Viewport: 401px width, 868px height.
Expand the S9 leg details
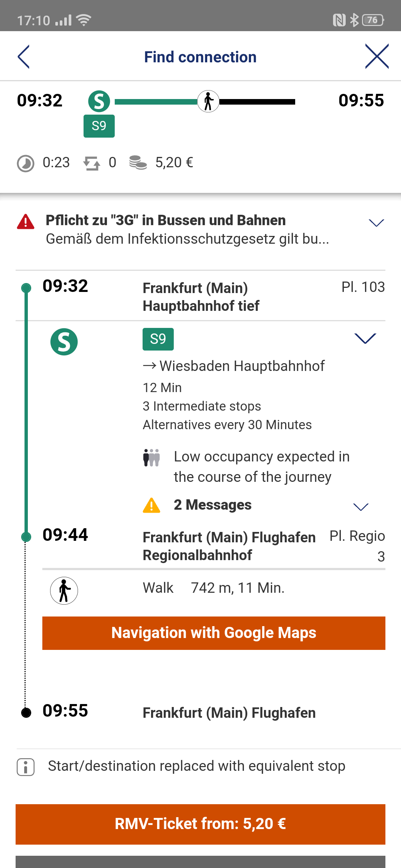[x=365, y=338]
